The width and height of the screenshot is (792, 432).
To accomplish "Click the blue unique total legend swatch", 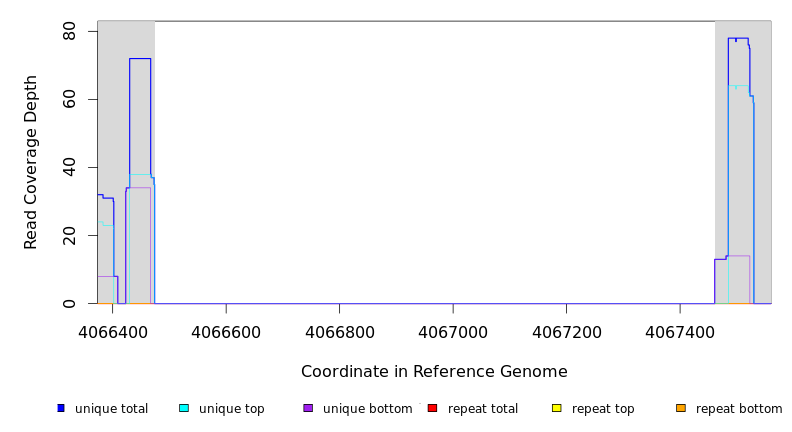I will [x=61, y=408].
